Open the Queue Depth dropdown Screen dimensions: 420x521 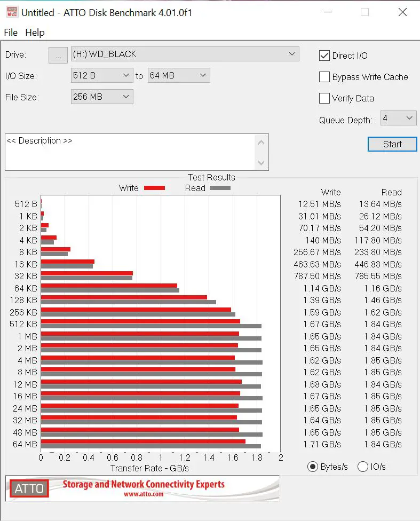pyautogui.click(x=399, y=118)
